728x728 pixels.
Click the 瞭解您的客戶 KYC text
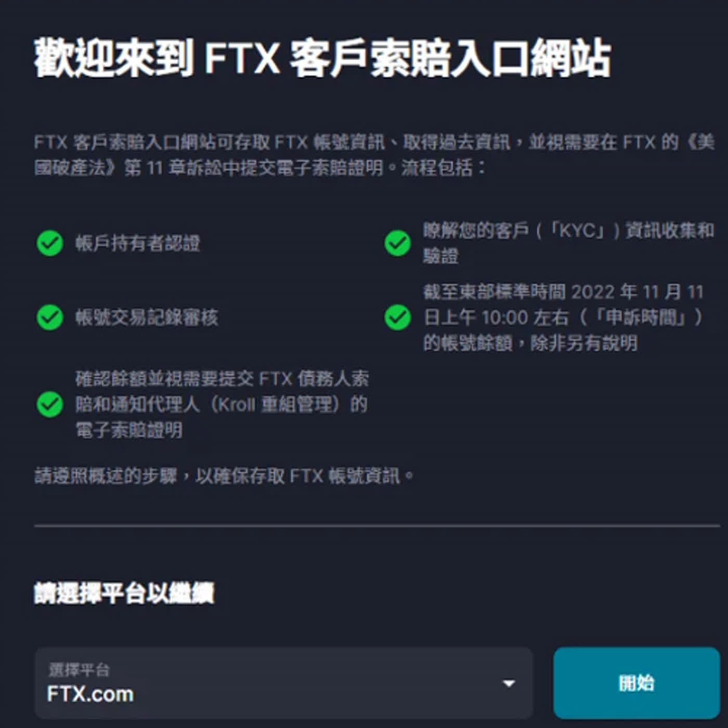click(x=568, y=242)
